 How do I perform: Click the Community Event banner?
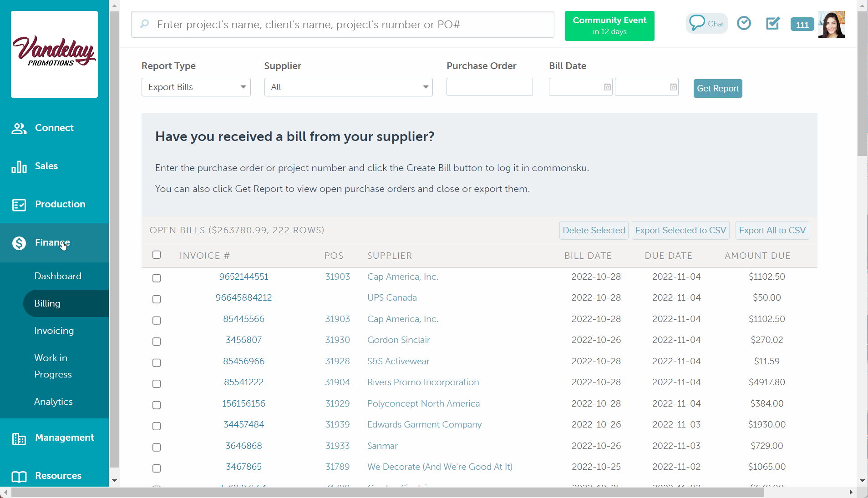(609, 25)
